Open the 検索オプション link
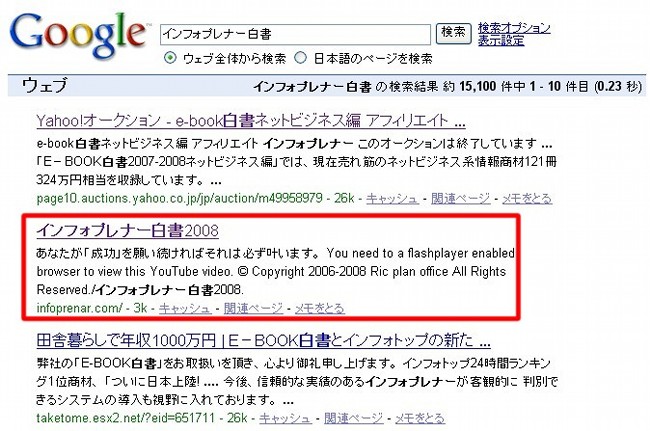The width and height of the screenshot is (650, 431). tap(514, 28)
